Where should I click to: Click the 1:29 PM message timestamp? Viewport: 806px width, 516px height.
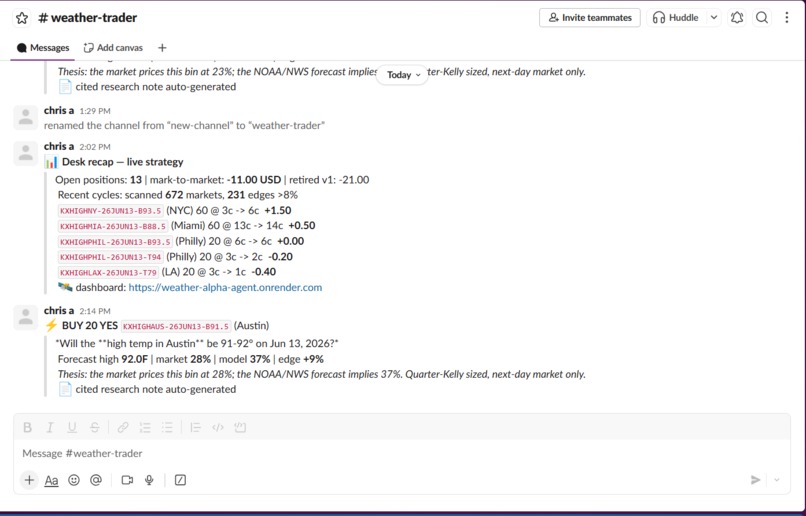(95, 111)
